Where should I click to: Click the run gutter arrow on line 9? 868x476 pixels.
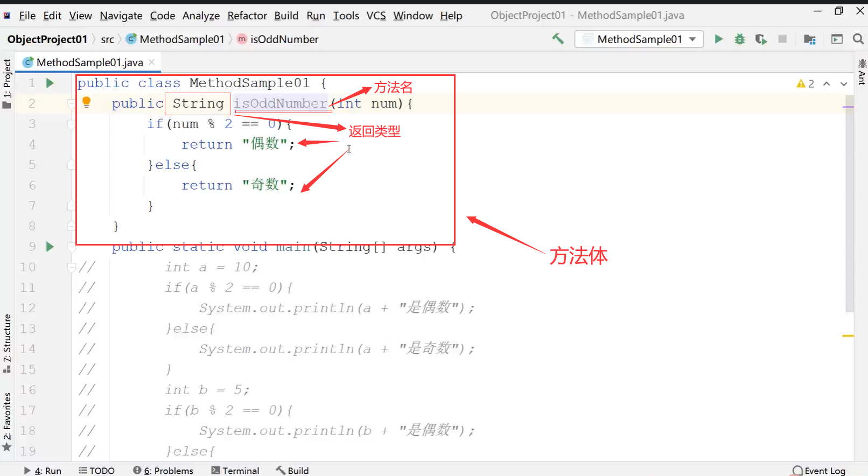tap(50, 247)
